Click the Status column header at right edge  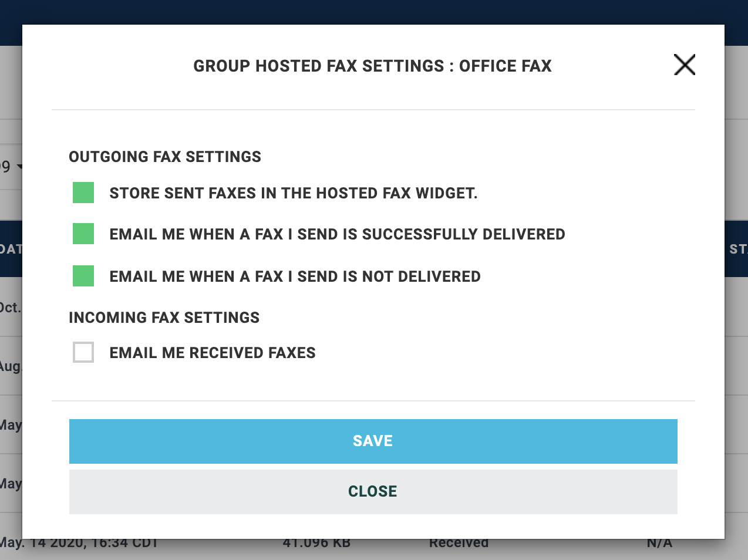coord(737,249)
